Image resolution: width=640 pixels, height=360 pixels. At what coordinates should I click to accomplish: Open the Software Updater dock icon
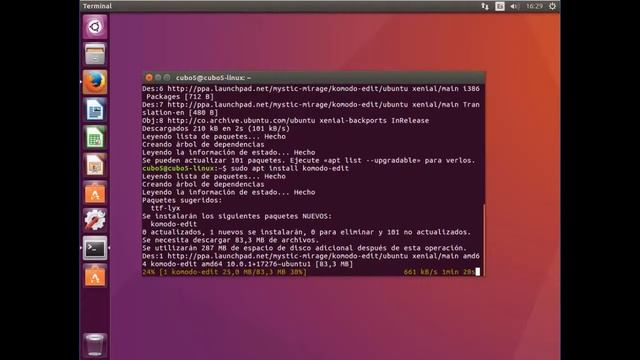pyautogui.click(x=95, y=276)
